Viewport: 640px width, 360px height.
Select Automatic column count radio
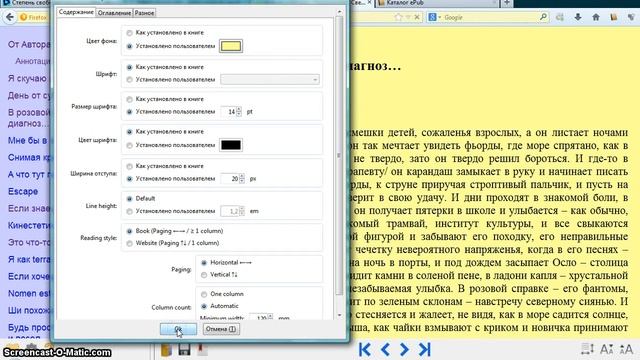[204, 306]
